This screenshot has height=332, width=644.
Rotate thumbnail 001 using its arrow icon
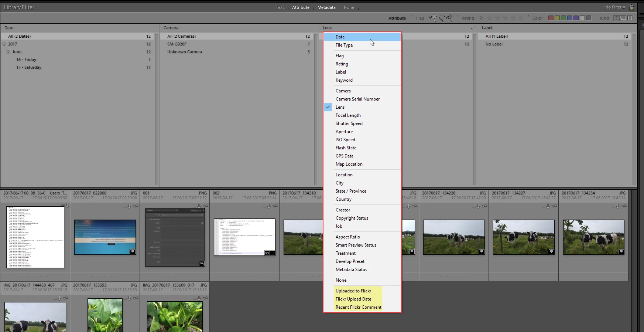205,206
